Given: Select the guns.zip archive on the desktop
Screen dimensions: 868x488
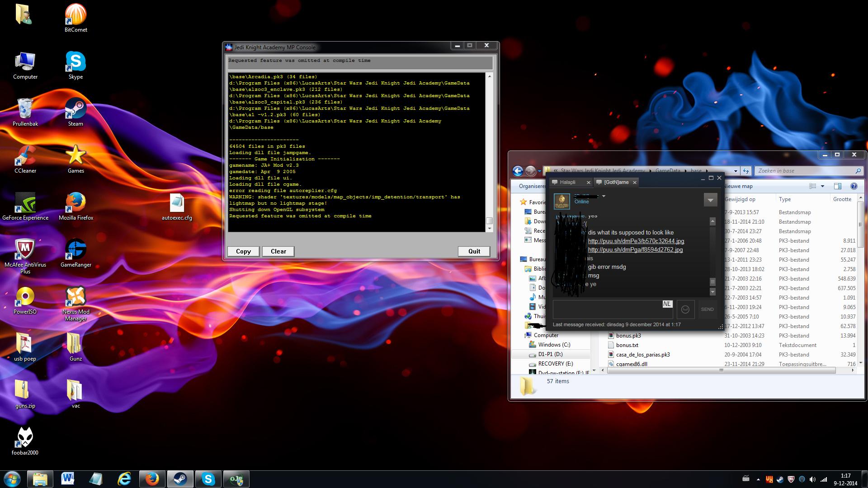Looking at the screenshot, I should [25, 394].
